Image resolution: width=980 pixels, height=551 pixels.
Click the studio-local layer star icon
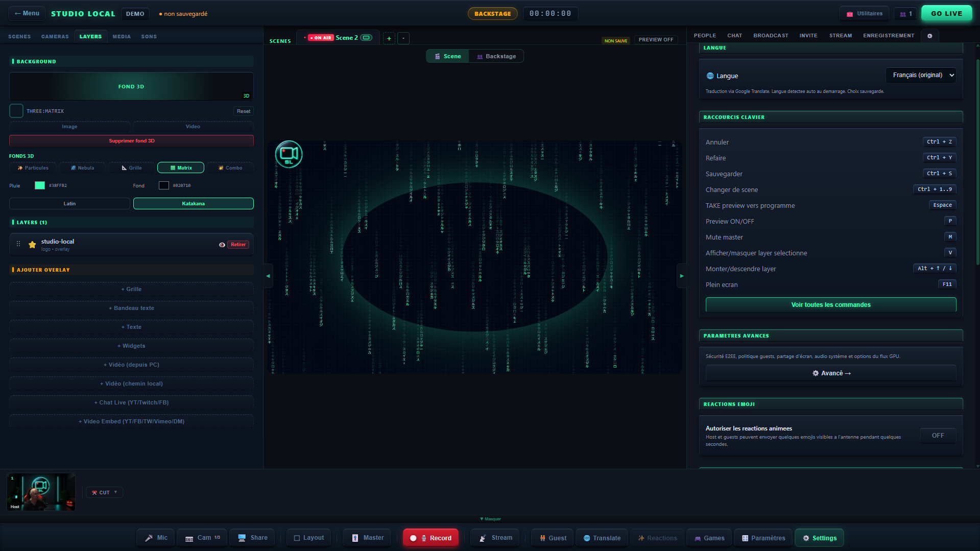32,245
